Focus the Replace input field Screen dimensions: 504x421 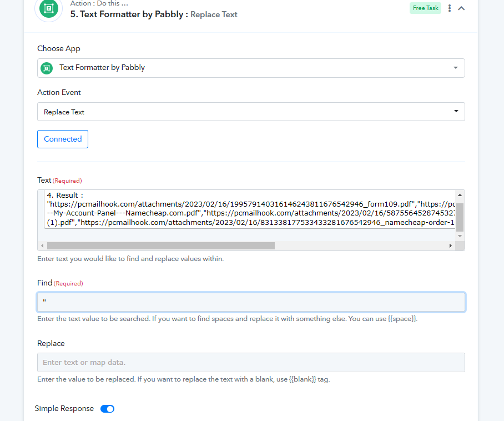click(251, 363)
